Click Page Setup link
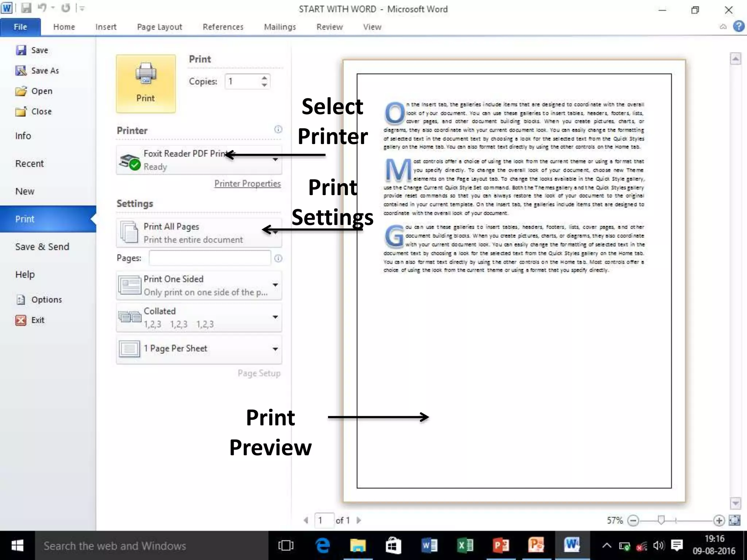Screen dimensions: 747x560 click(259, 373)
